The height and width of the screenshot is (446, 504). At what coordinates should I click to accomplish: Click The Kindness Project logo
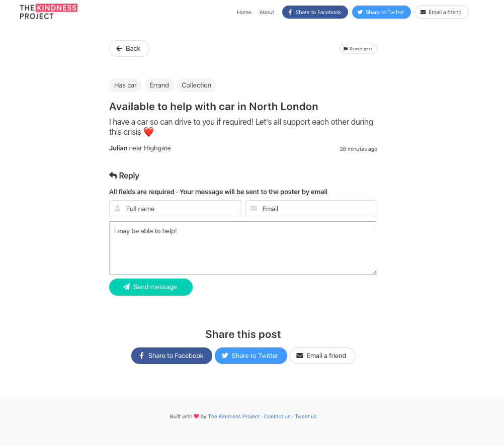tap(48, 12)
